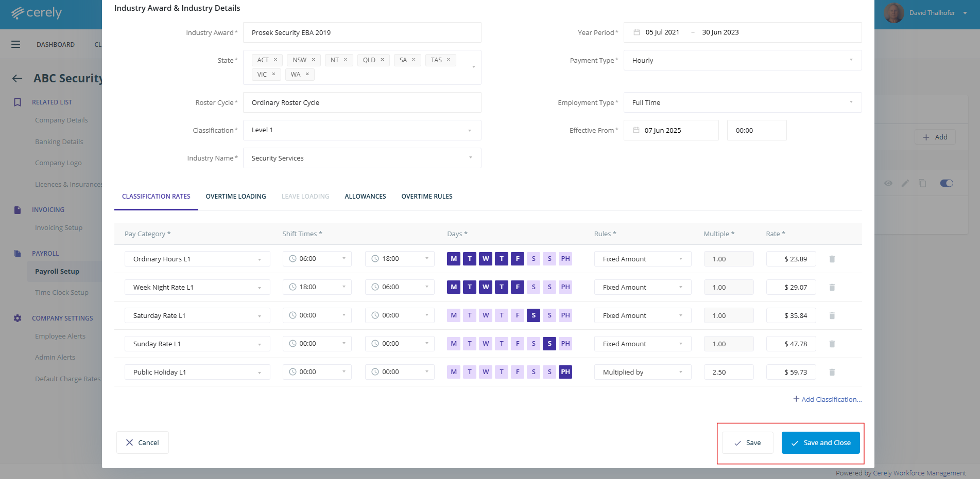The height and width of the screenshot is (479, 980).
Task: Click the back arrow beside ABC Security
Action: [18, 79]
